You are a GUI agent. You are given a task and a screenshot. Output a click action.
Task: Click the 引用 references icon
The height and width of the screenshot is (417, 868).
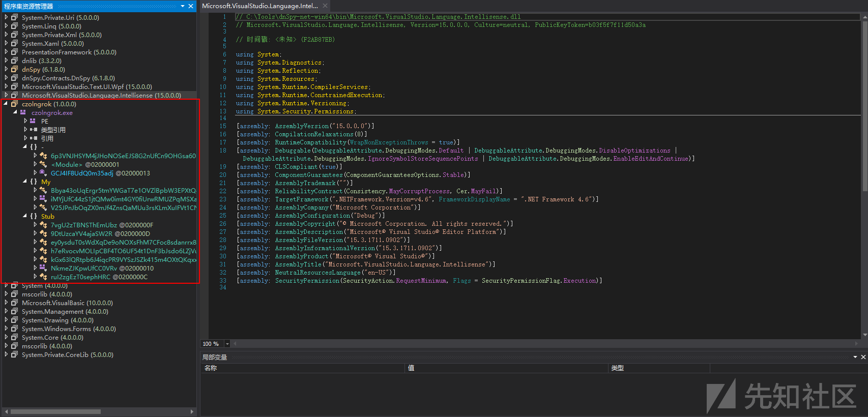[x=33, y=138]
